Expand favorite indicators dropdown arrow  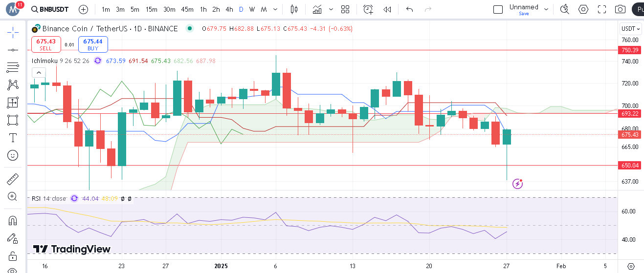pyautogui.click(x=331, y=9)
